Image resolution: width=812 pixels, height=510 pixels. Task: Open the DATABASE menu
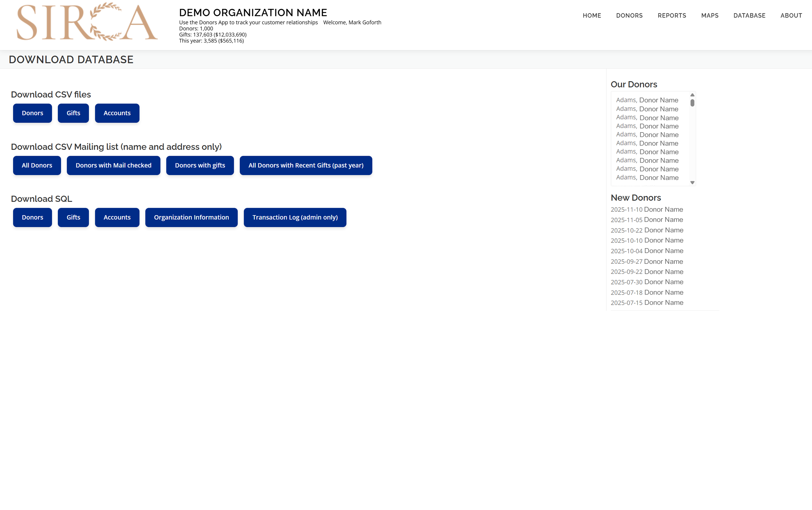pyautogui.click(x=749, y=16)
